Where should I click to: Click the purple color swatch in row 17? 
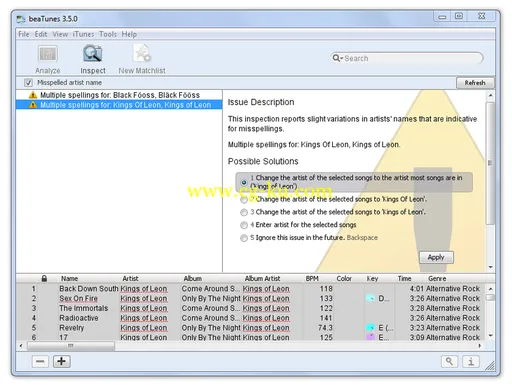tap(371, 337)
